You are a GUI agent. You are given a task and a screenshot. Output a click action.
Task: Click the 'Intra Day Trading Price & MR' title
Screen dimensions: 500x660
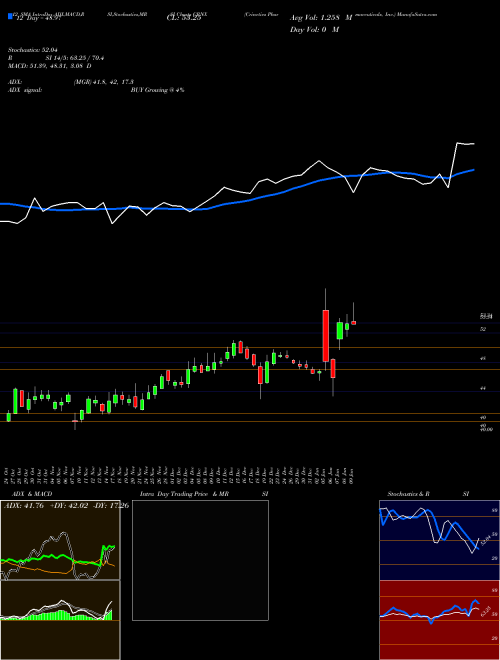coord(185,494)
